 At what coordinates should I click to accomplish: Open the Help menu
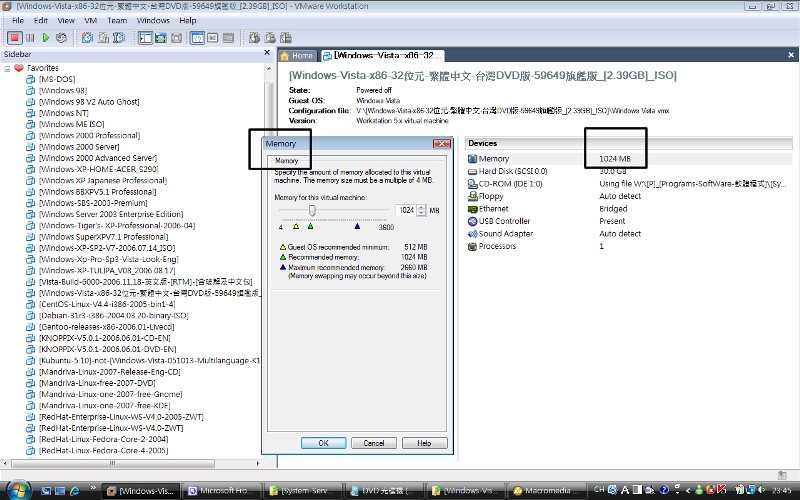[188, 21]
